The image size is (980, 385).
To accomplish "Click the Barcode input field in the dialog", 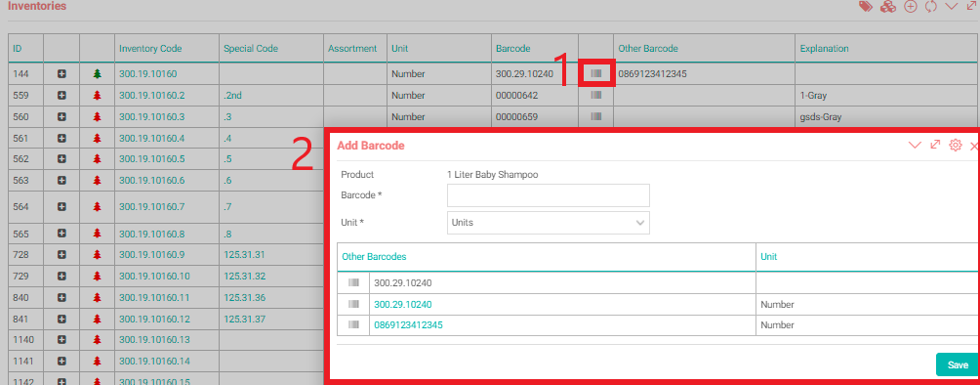I will [549, 195].
